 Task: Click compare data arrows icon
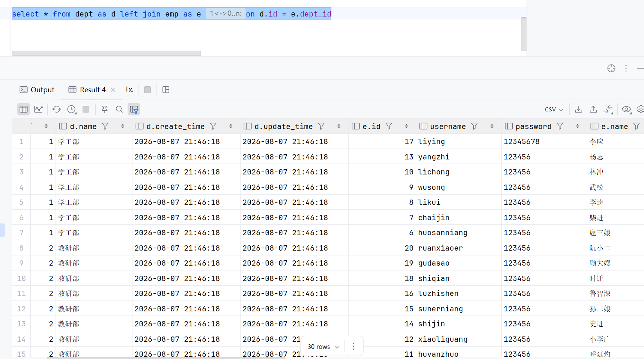pos(608,109)
